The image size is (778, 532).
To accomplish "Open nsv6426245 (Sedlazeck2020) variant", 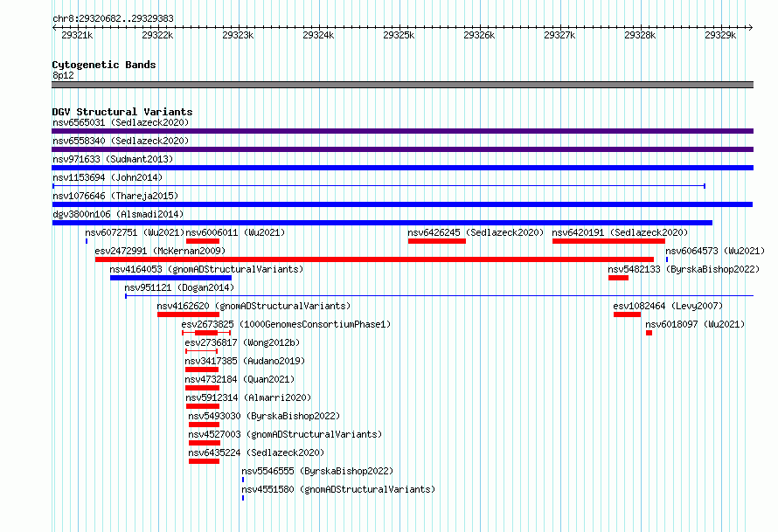I will click(476, 232).
